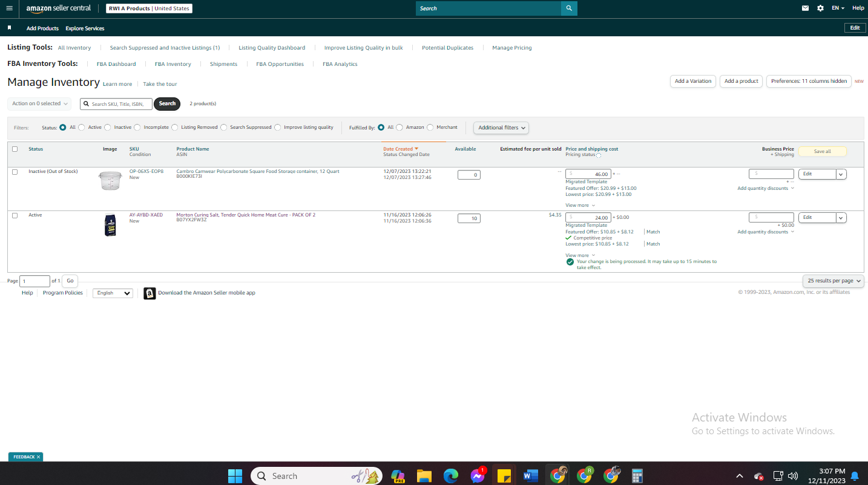
Task: Open Search Suppressed and Inactive Listings
Action: (x=165, y=48)
